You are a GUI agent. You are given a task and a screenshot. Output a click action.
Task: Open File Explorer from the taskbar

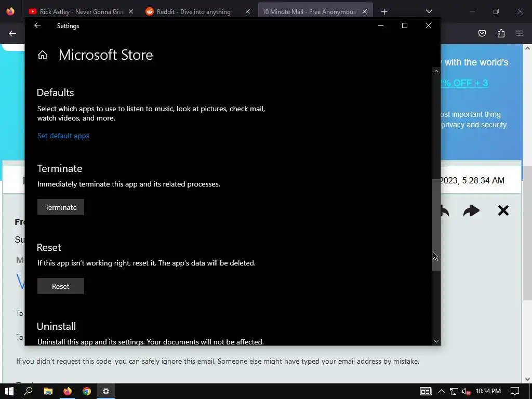(48, 391)
